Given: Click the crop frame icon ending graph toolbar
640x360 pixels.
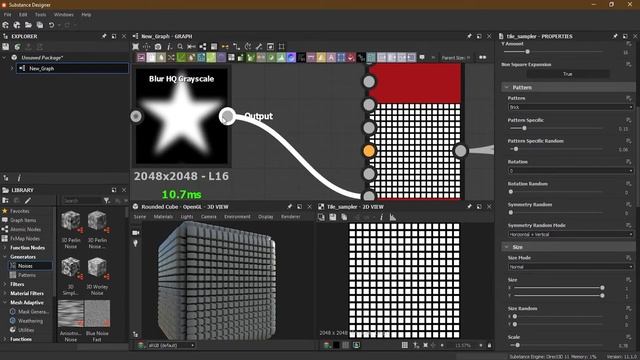Looking at the screenshot, I should click(281, 47).
